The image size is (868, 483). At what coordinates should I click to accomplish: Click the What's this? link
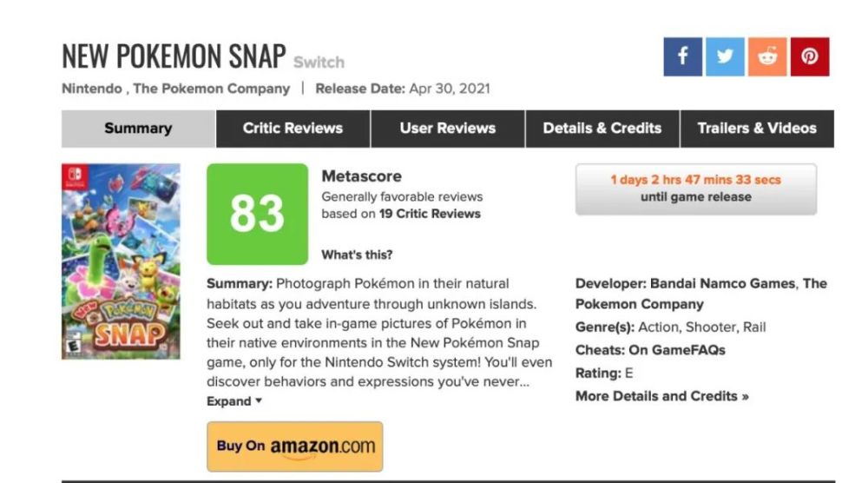pos(357,255)
